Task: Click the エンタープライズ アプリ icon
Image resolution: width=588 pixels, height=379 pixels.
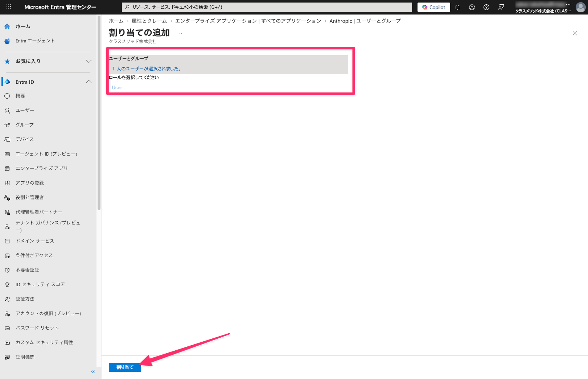Action: click(7, 169)
